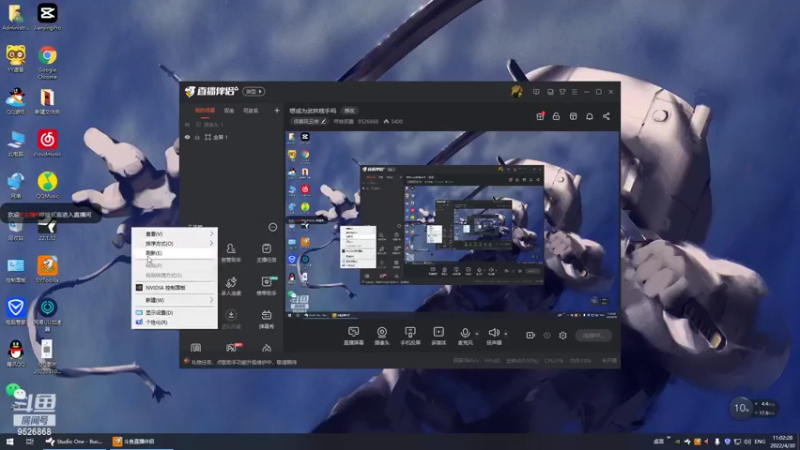Expand the speaker options arrow

[x=506, y=334]
